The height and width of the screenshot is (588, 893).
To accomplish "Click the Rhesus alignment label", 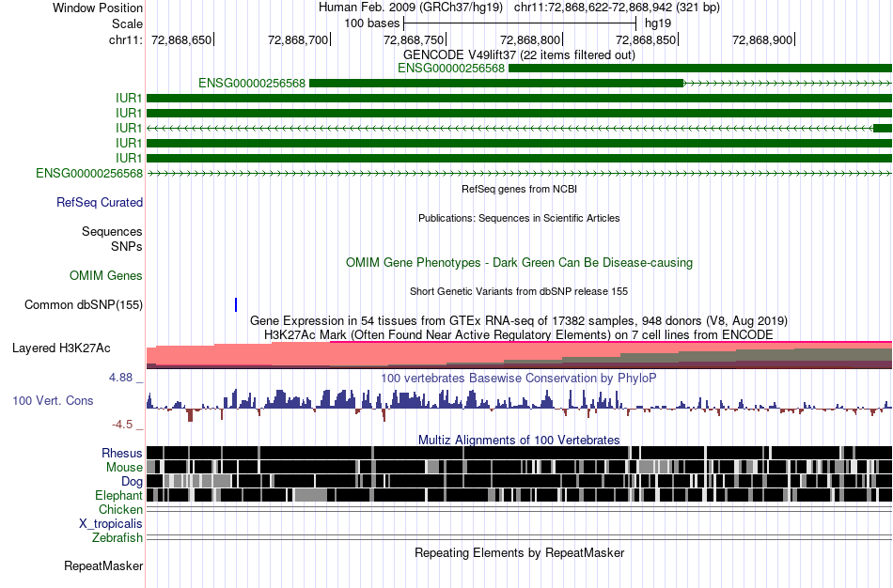I will (122, 453).
